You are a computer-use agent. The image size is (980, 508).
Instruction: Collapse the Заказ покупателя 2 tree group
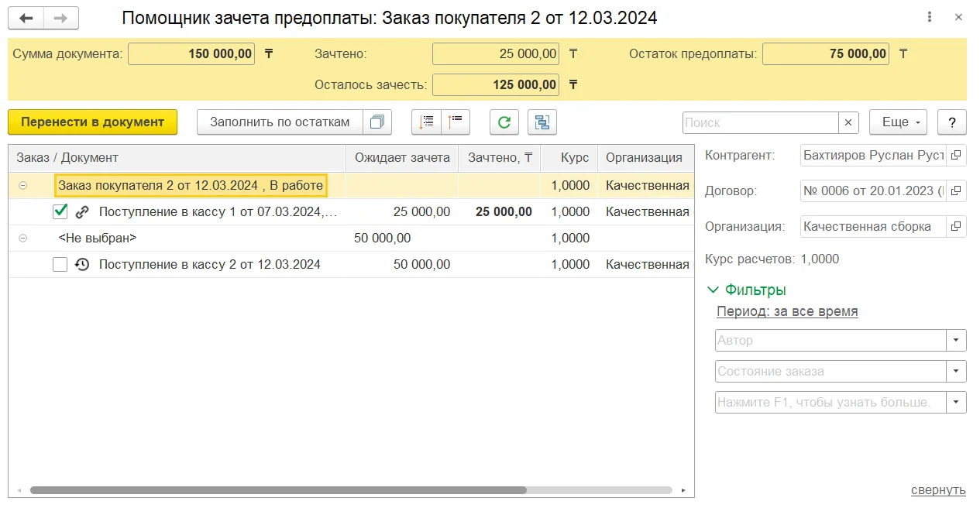pyautogui.click(x=22, y=186)
